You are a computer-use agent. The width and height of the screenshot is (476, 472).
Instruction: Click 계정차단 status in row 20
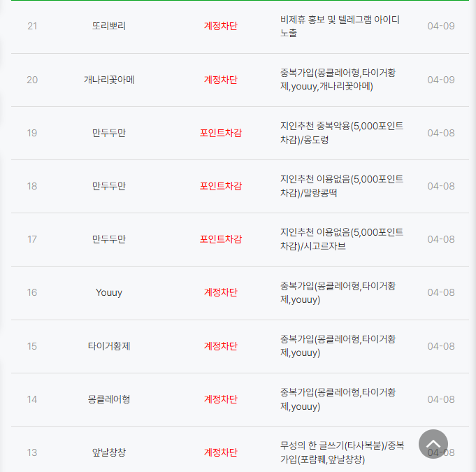click(x=221, y=80)
